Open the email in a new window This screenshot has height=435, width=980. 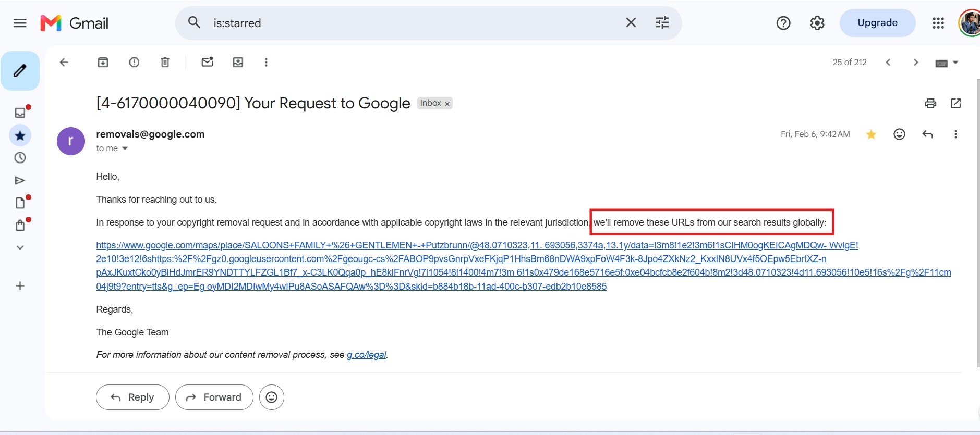[x=955, y=103]
